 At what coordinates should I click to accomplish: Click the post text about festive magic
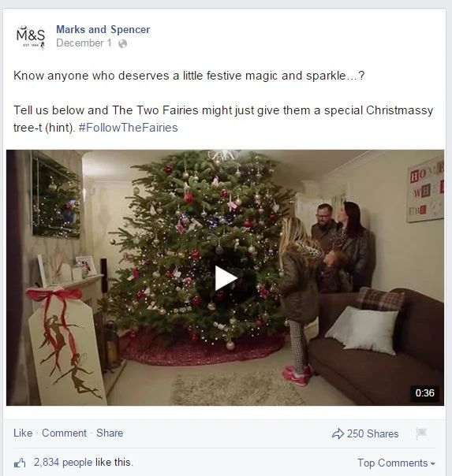click(189, 76)
